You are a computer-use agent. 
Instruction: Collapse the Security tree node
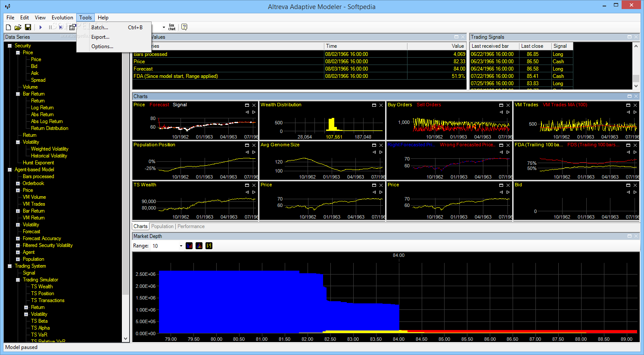click(9, 46)
